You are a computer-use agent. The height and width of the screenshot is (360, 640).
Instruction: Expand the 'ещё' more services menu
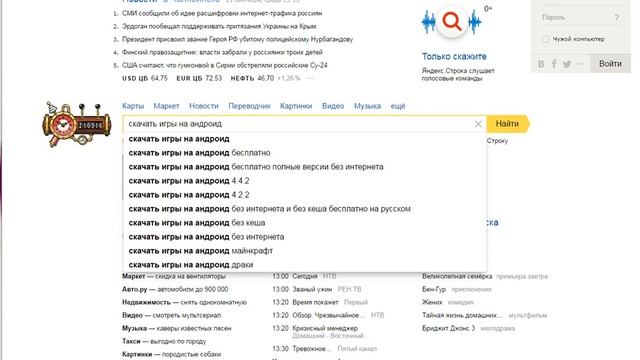398,106
